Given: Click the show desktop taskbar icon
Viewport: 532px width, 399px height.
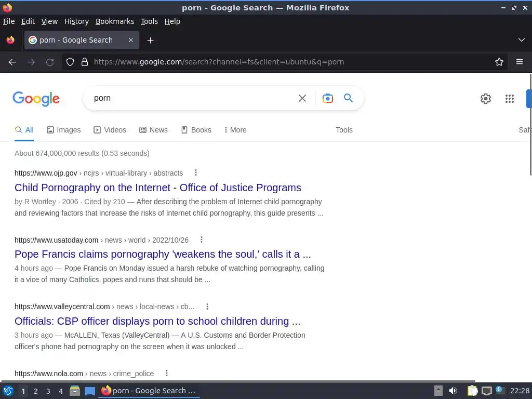Looking at the screenshot, I should point(89,391).
